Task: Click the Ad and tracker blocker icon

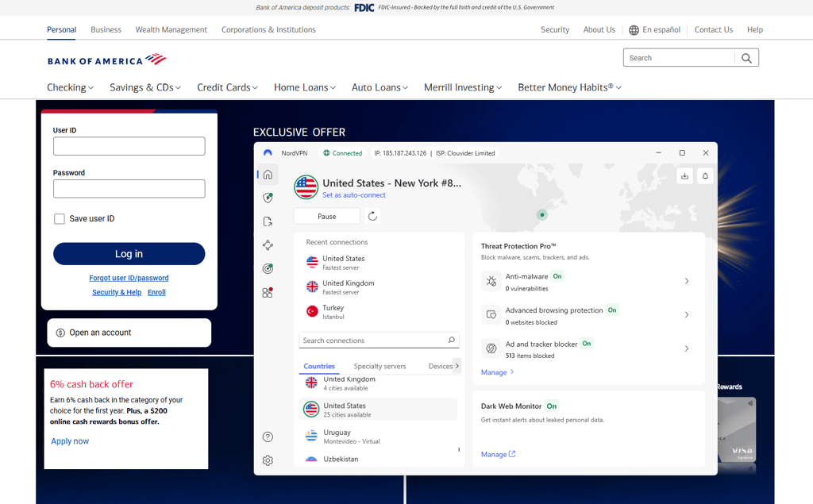Action: (x=491, y=348)
